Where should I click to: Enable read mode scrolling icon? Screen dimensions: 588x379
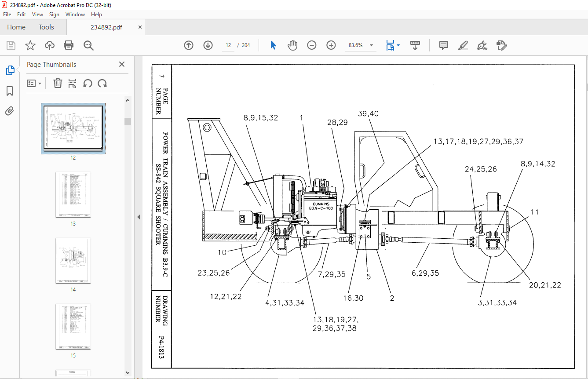(415, 45)
